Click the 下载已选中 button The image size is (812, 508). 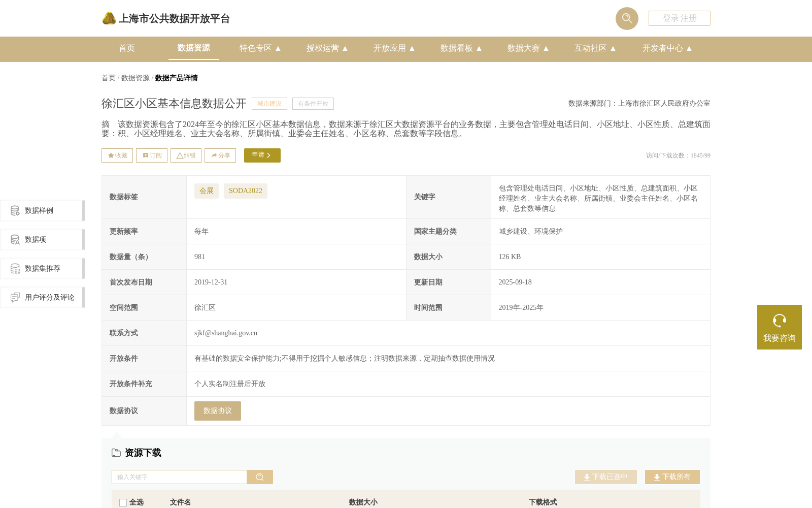click(x=606, y=477)
